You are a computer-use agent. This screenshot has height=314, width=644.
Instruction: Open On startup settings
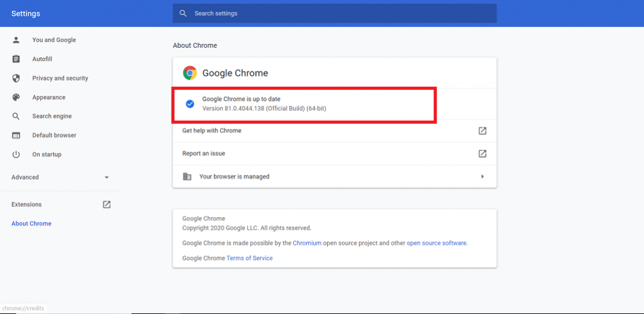tap(47, 155)
